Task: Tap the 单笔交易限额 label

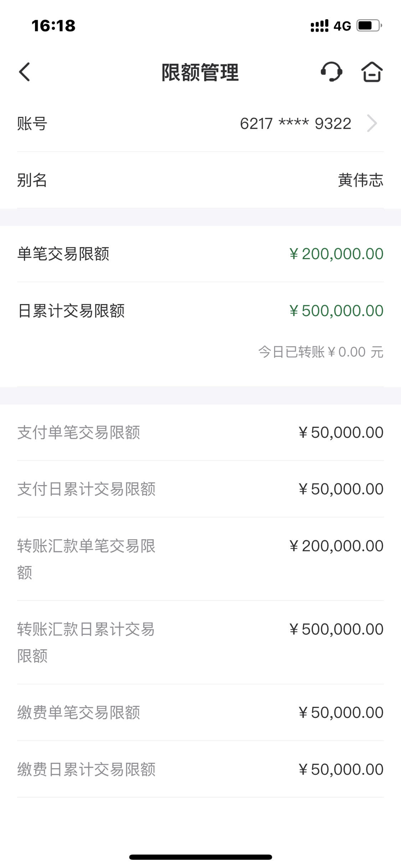Action: click(63, 254)
